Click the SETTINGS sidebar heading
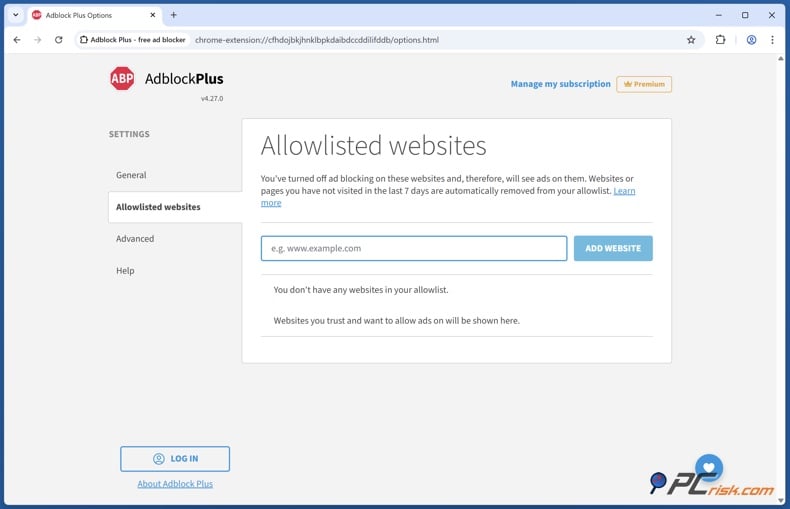 click(129, 134)
